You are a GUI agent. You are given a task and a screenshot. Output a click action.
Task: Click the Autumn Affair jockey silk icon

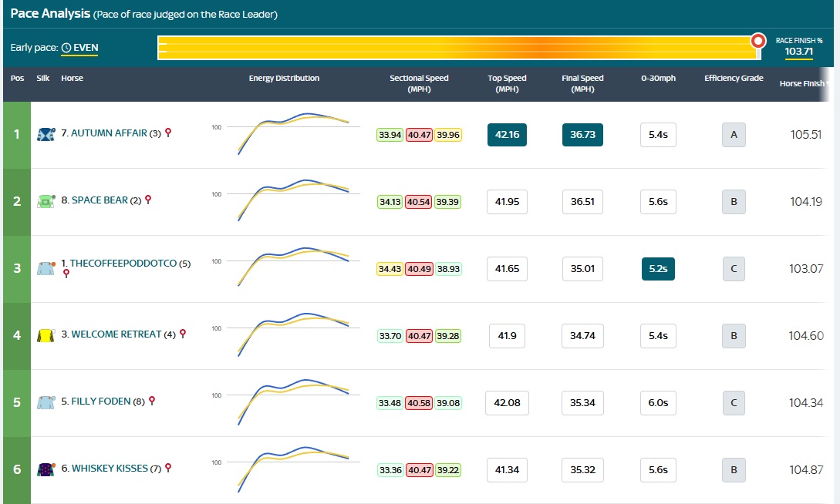point(46,134)
